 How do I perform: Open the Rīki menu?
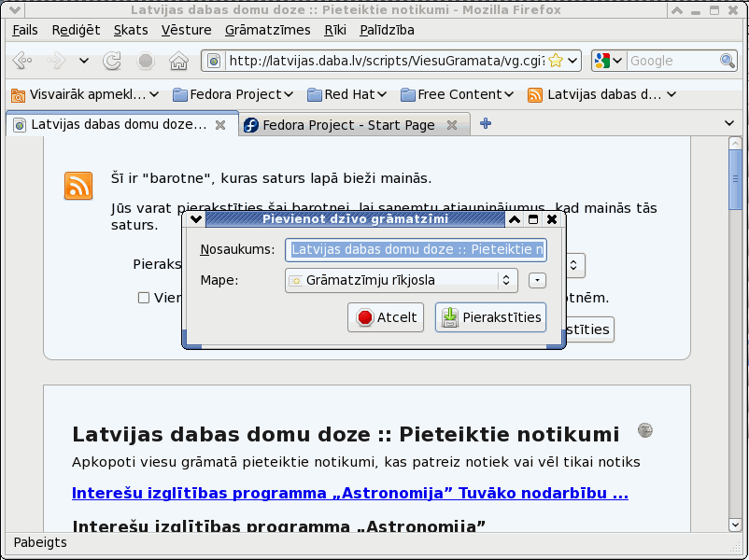tap(335, 30)
